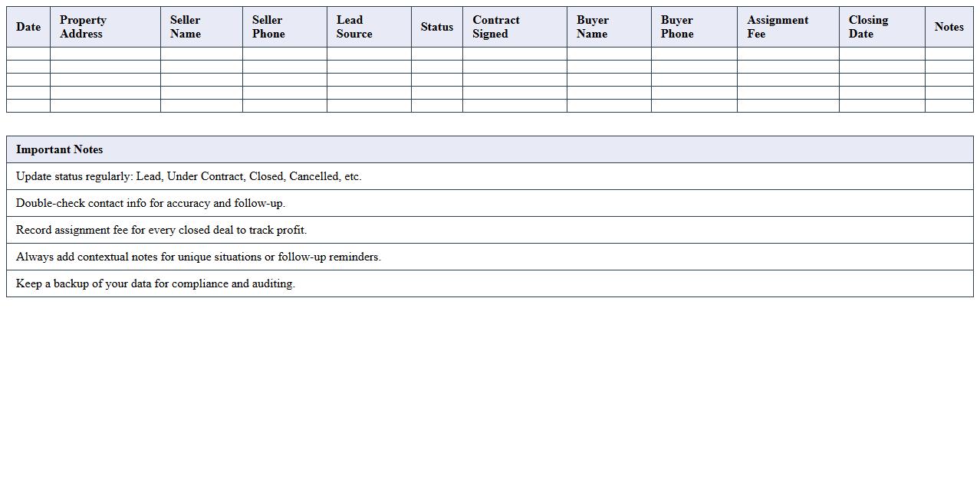Select the Assignment Fee column header
This screenshot has width=980, height=498.
click(788, 26)
